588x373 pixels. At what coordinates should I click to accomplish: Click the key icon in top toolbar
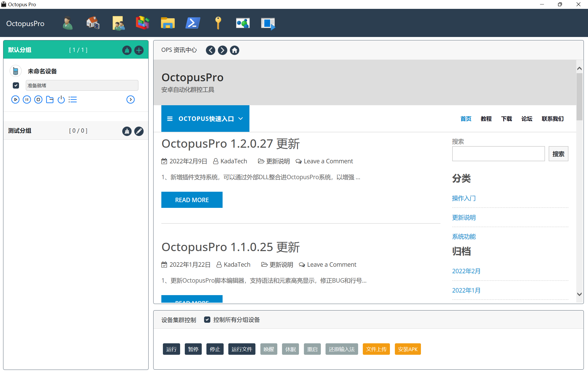tap(218, 23)
